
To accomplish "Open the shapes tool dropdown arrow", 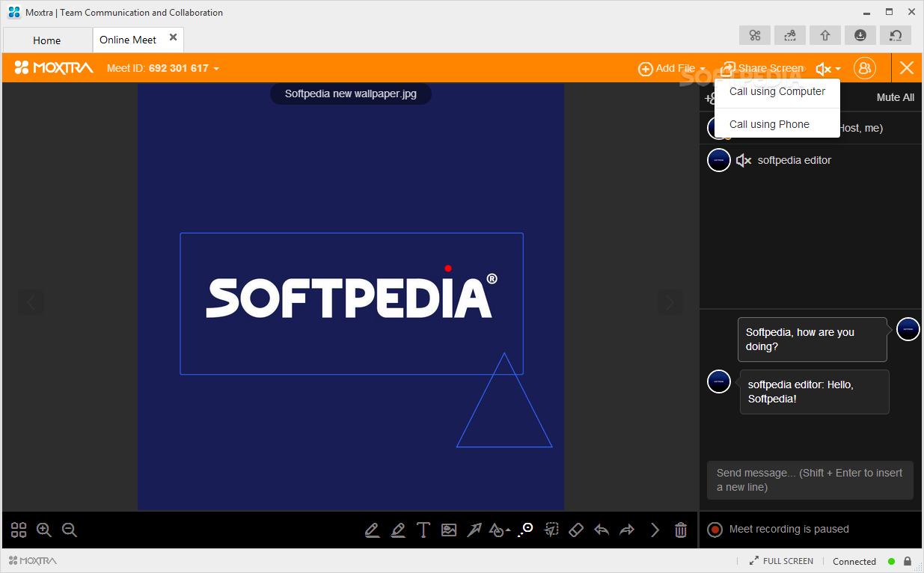I will 509,530.
